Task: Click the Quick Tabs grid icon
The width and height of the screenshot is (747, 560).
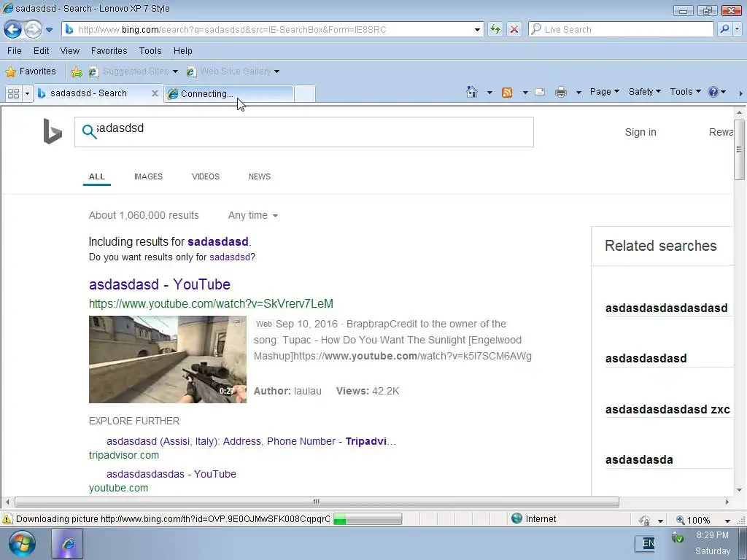Action: (x=13, y=93)
